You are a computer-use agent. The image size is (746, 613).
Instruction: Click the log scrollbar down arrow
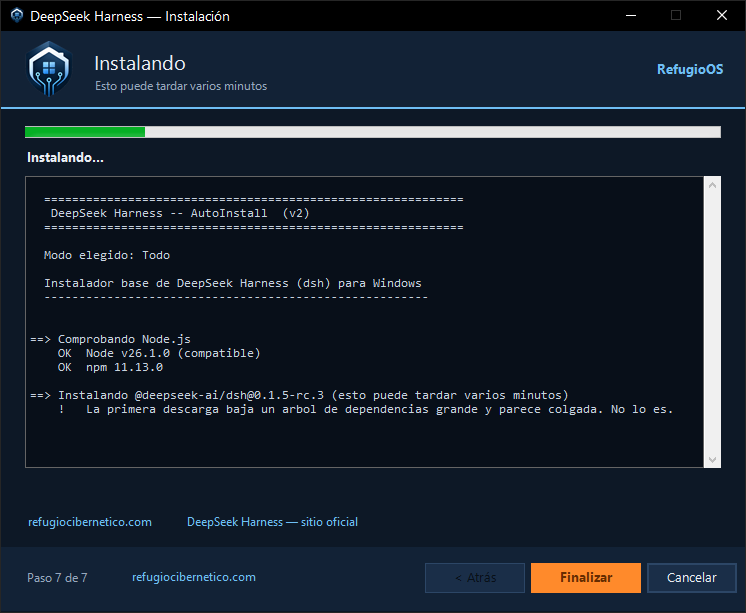(x=712, y=459)
